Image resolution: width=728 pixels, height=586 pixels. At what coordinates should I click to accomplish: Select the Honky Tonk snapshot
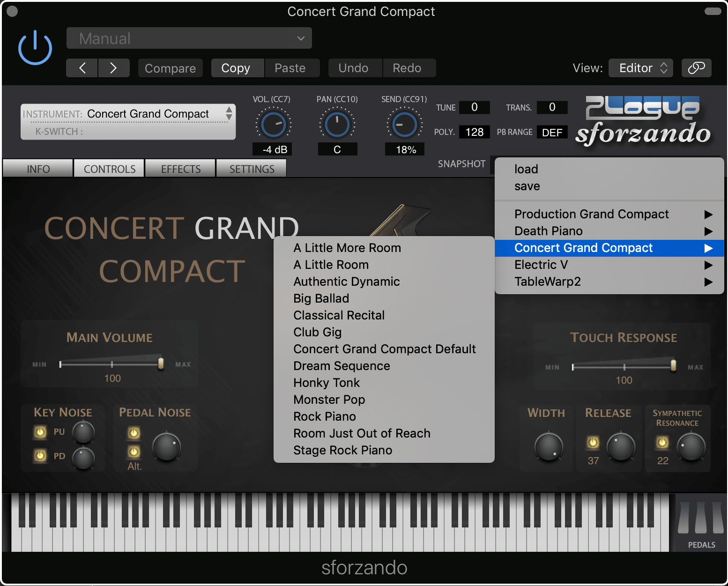coord(384,383)
